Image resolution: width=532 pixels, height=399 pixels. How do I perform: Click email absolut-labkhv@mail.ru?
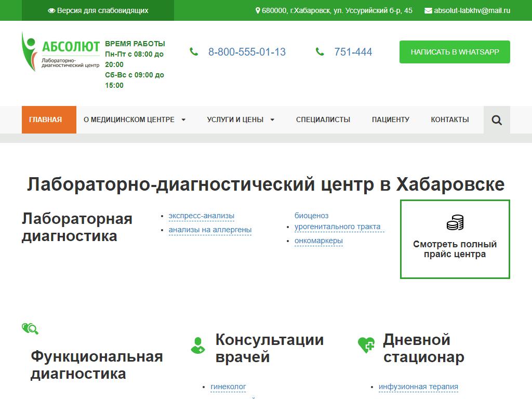(x=472, y=10)
